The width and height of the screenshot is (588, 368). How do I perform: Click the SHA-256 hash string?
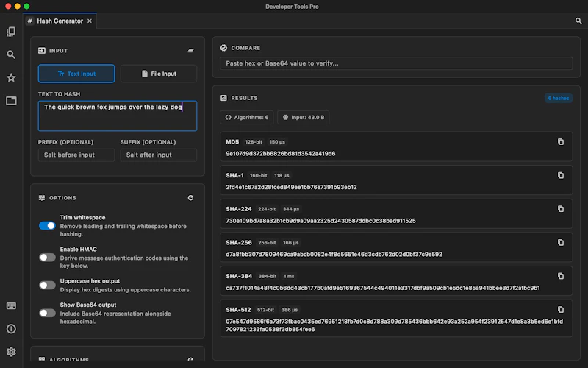(334, 254)
